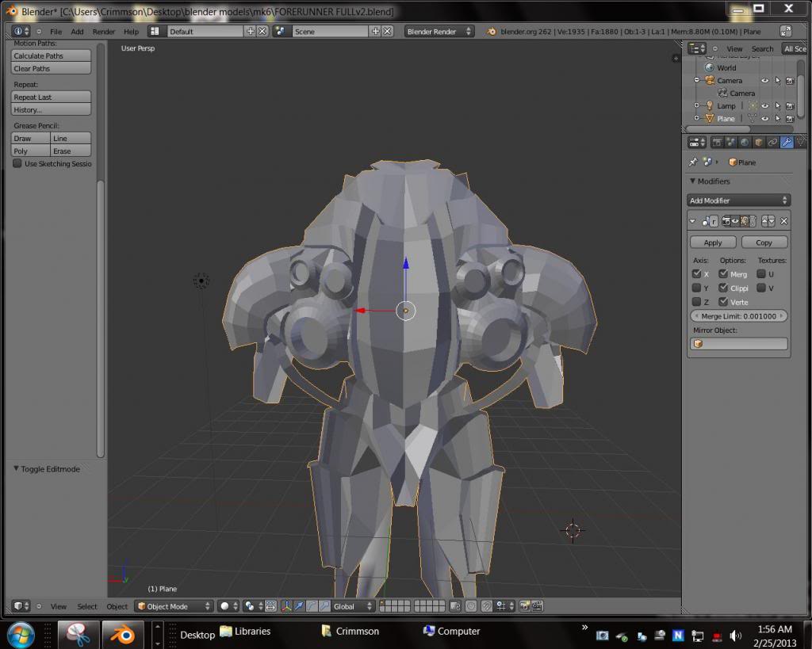Click Apply on the Mirror modifier
This screenshot has height=649, width=812.
coord(713,242)
